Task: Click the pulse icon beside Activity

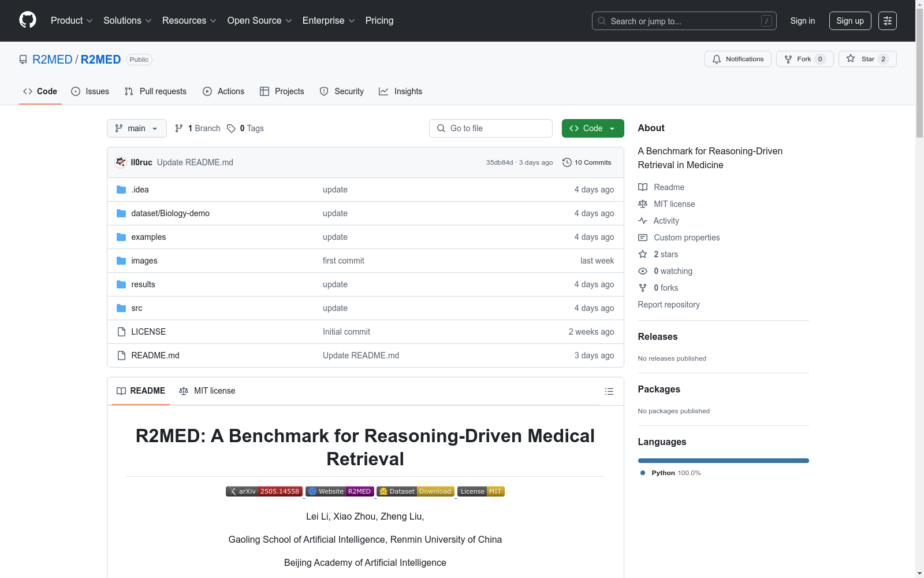Action: click(x=643, y=221)
